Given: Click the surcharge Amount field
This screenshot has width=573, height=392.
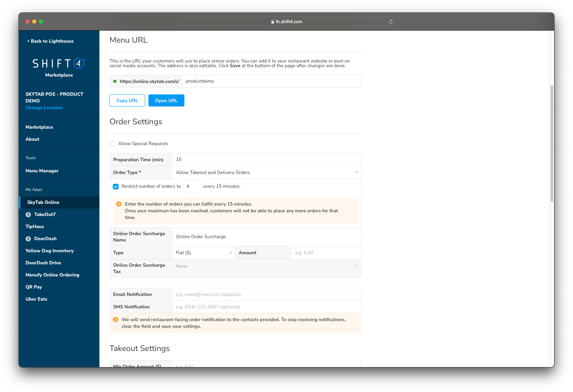Looking at the screenshot, I should click(326, 253).
